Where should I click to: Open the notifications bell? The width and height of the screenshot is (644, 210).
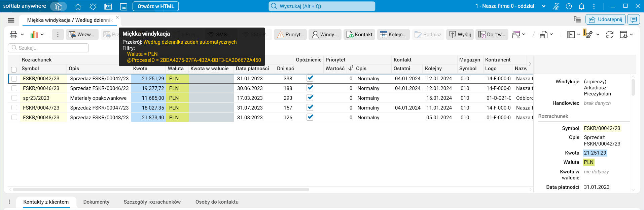click(x=581, y=6)
